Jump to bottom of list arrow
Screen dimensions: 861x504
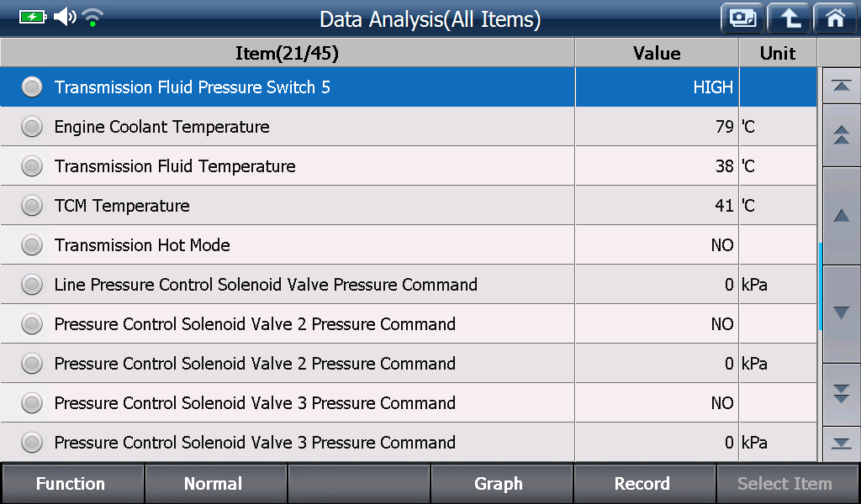[841, 444]
